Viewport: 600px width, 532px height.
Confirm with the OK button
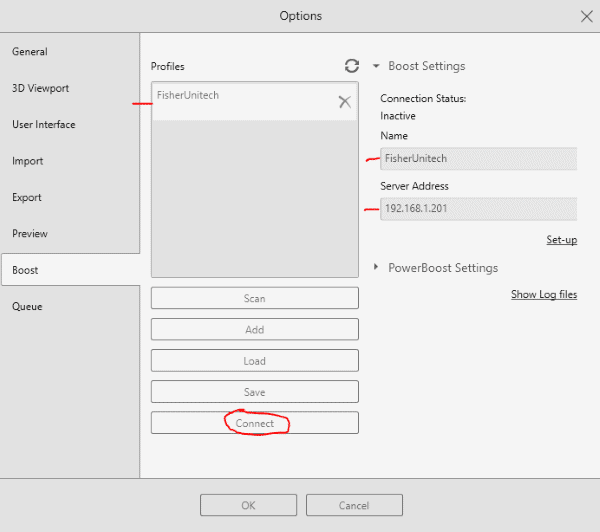click(x=248, y=505)
